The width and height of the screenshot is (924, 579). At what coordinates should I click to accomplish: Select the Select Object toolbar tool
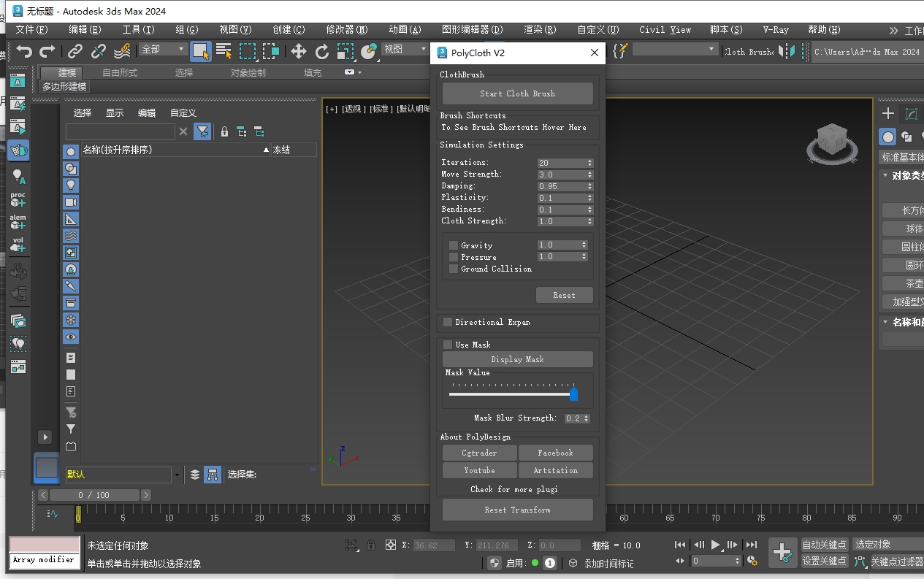pyautogui.click(x=202, y=51)
